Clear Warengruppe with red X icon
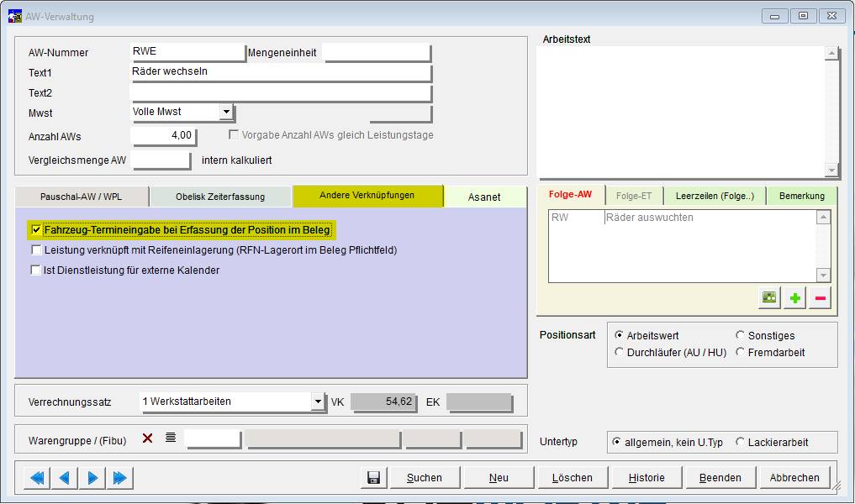The width and height of the screenshot is (855, 504). (148, 438)
